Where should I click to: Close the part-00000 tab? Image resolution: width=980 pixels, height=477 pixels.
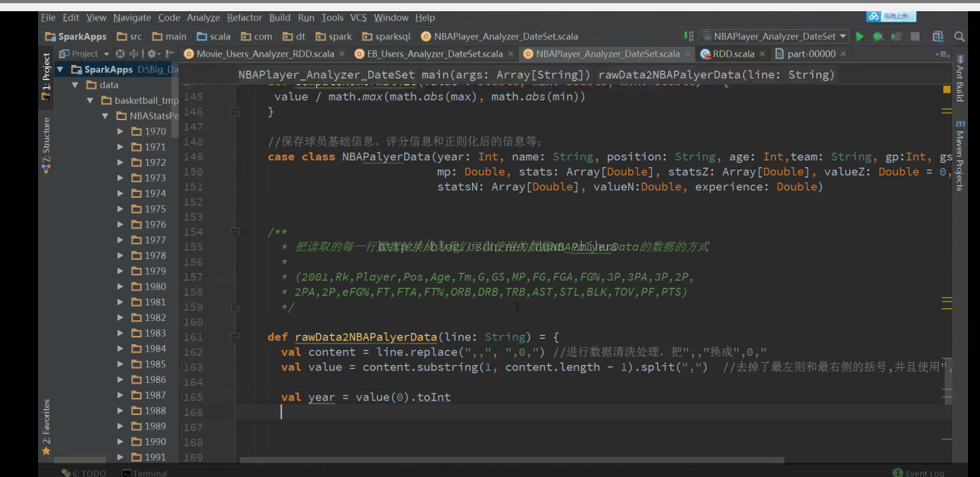(x=843, y=54)
